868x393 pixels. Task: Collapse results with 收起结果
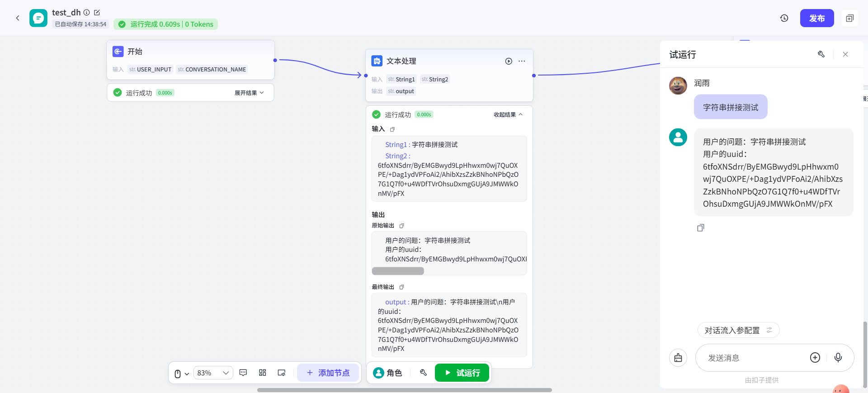508,114
